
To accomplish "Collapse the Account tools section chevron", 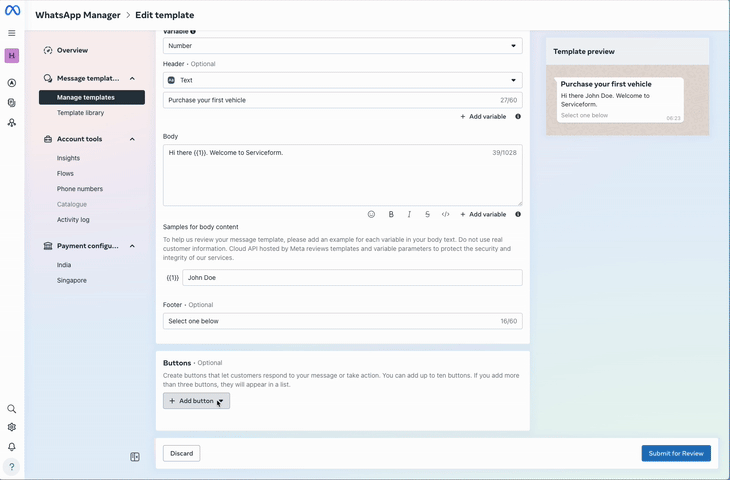I will point(132,139).
